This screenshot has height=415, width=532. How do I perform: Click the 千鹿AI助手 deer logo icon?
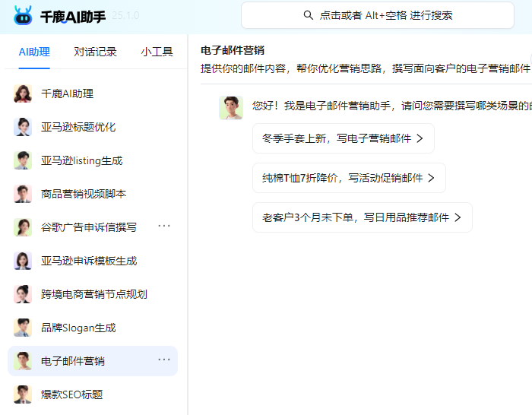23,15
